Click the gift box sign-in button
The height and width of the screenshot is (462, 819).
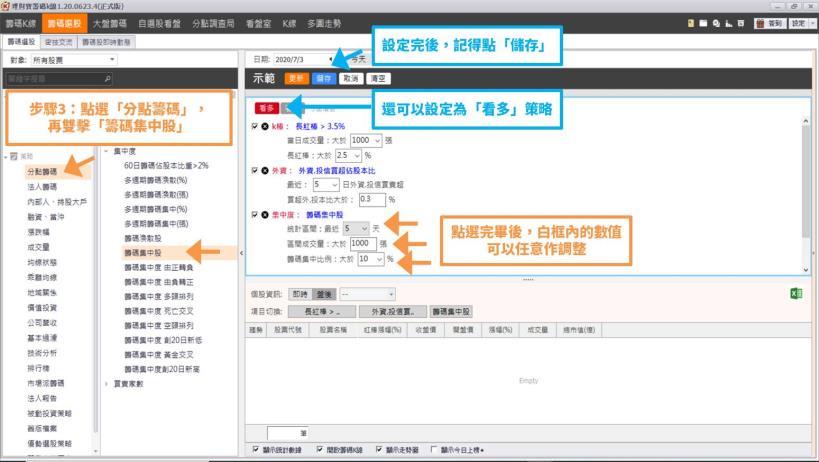click(x=770, y=23)
